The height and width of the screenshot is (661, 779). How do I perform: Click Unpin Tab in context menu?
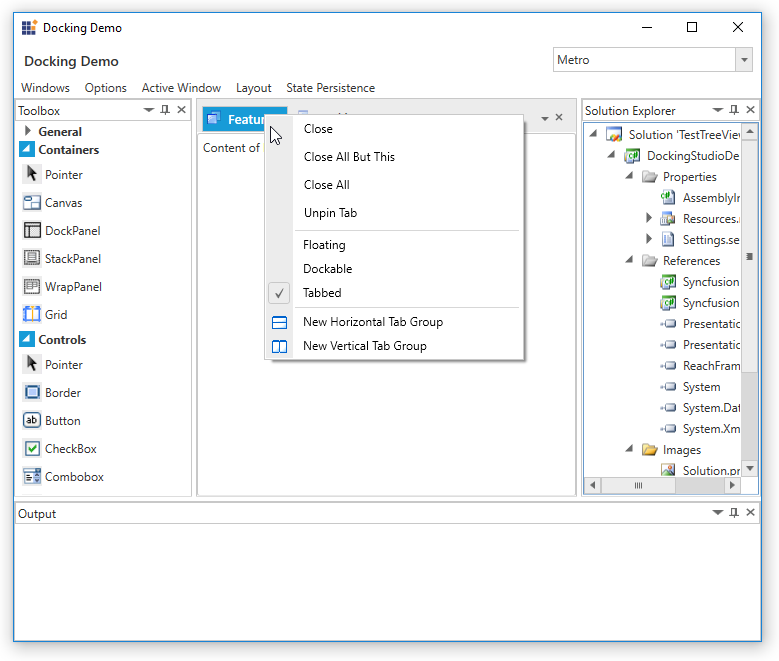[330, 213]
